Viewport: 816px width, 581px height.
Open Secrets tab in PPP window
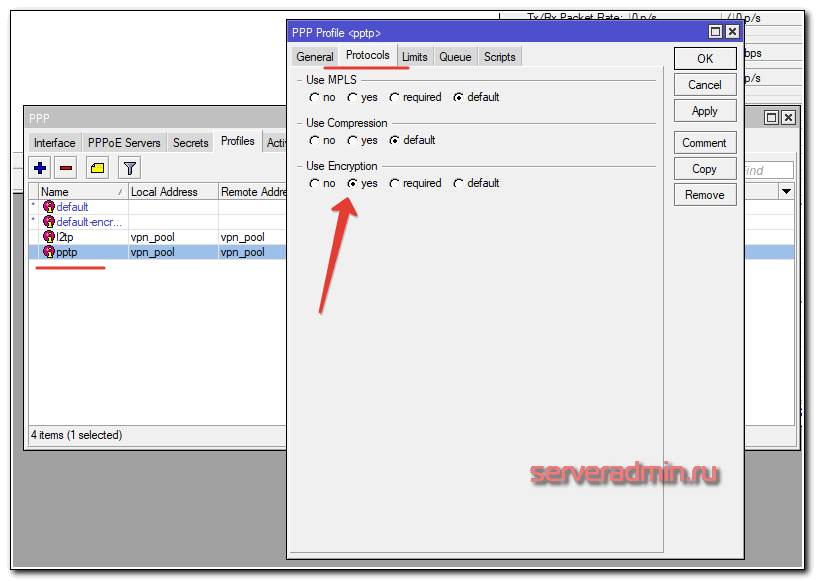[x=190, y=143]
